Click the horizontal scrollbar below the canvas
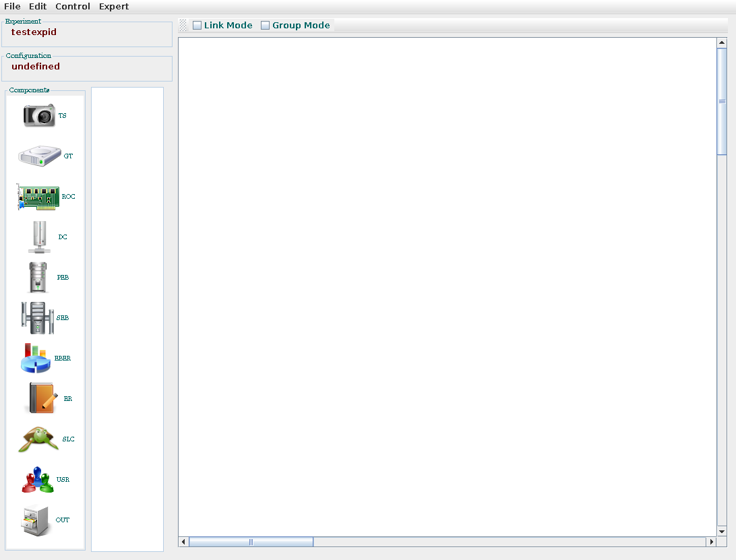Screen dimensions: 736x560 coord(251,541)
